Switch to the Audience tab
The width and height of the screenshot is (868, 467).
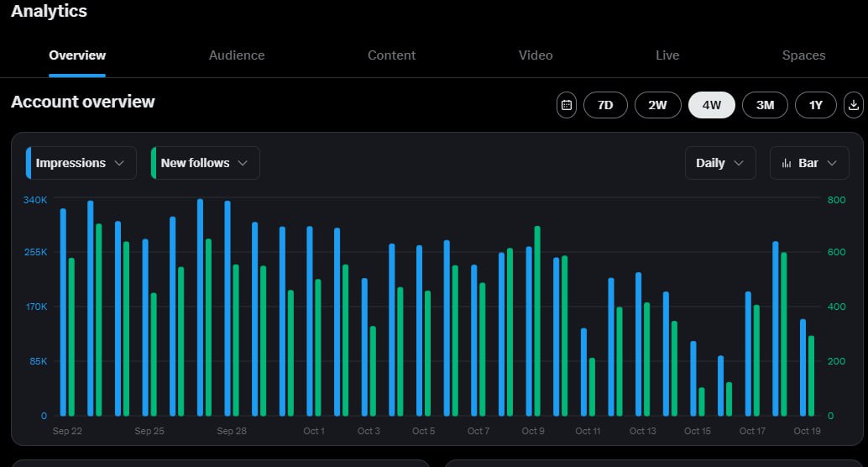click(237, 55)
